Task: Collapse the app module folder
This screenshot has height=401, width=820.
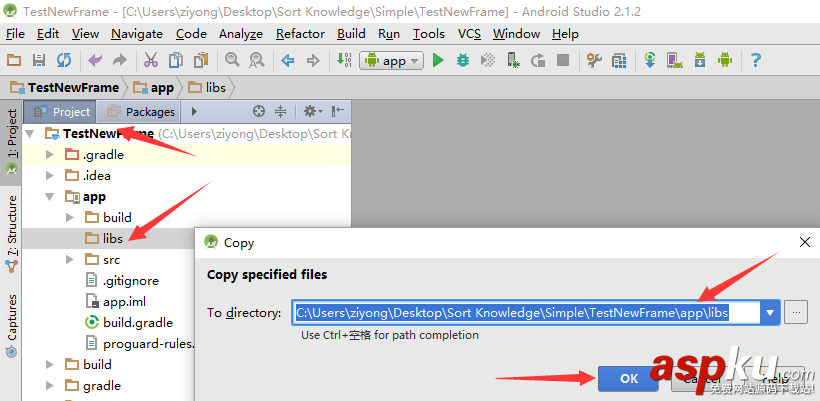Action: pos(50,197)
